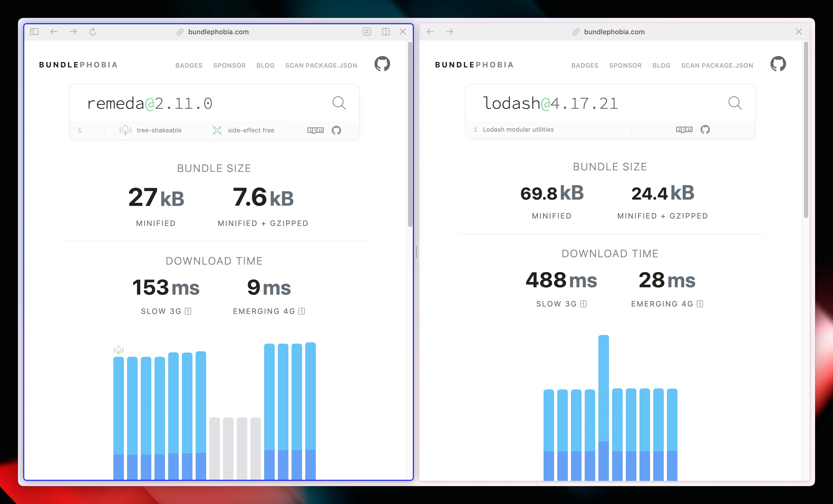
Task: Toggle split view icon in left pane toolbar
Action: pos(386,32)
